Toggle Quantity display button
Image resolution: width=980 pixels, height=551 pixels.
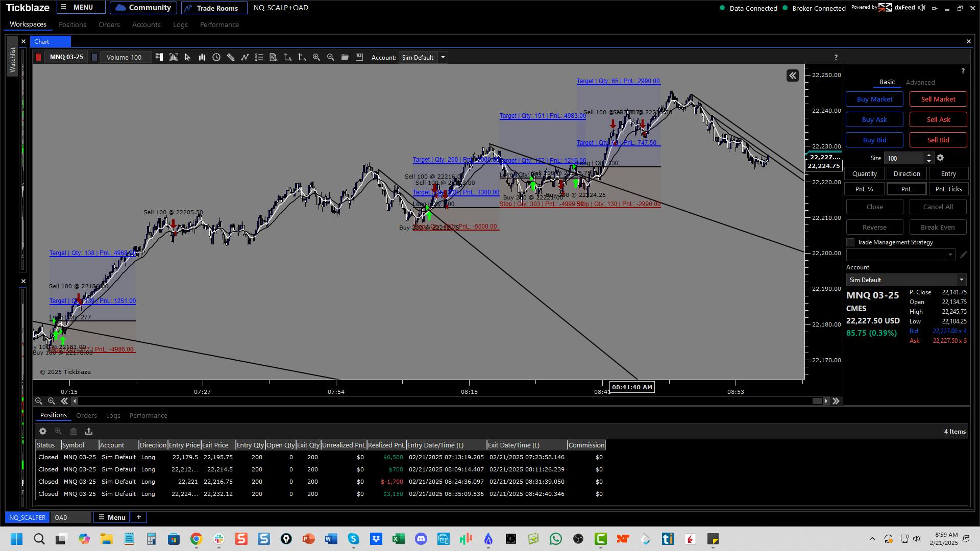[x=865, y=174]
